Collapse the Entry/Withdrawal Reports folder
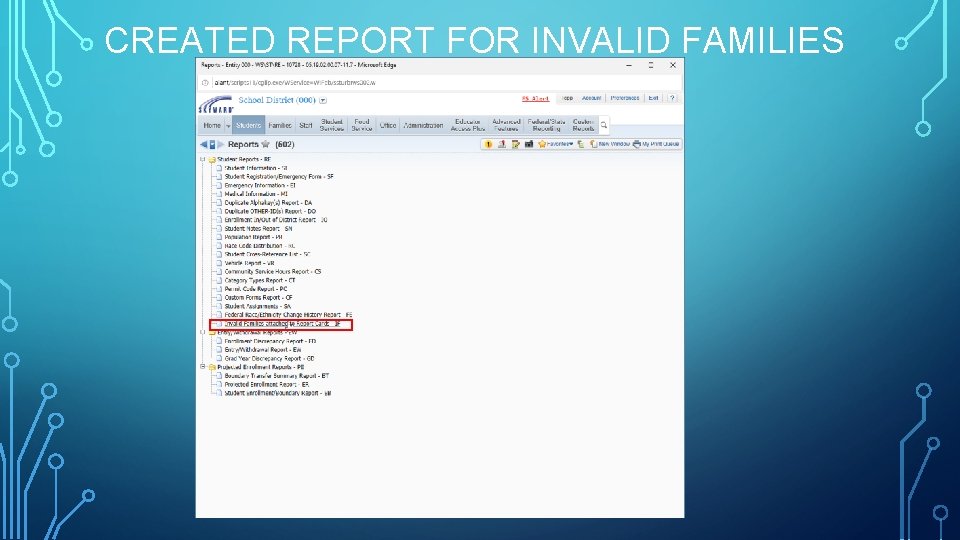Screen dimensions: 960x540 [203, 332]
